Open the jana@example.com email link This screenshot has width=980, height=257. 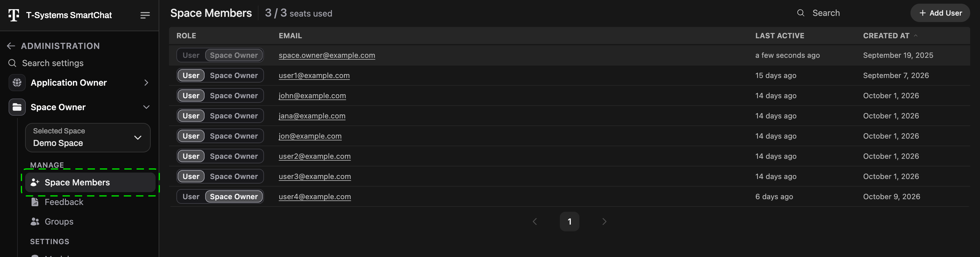(x=311, y=116)
